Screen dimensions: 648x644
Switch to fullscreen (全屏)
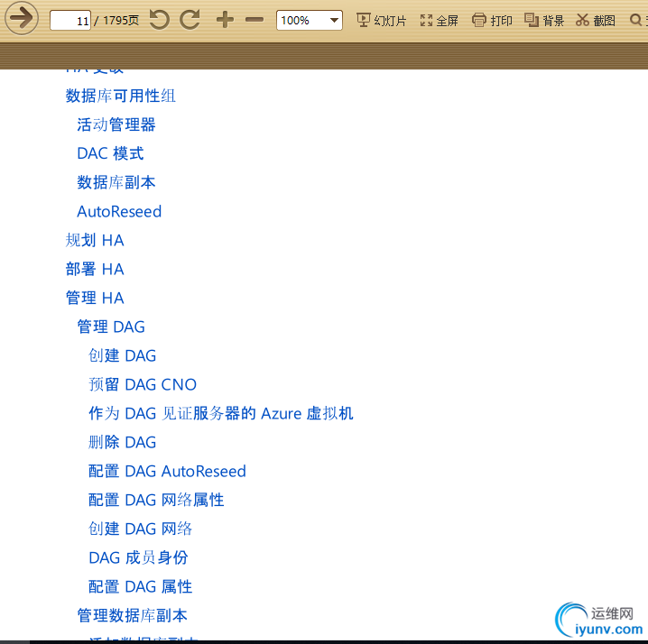[439, 20]
